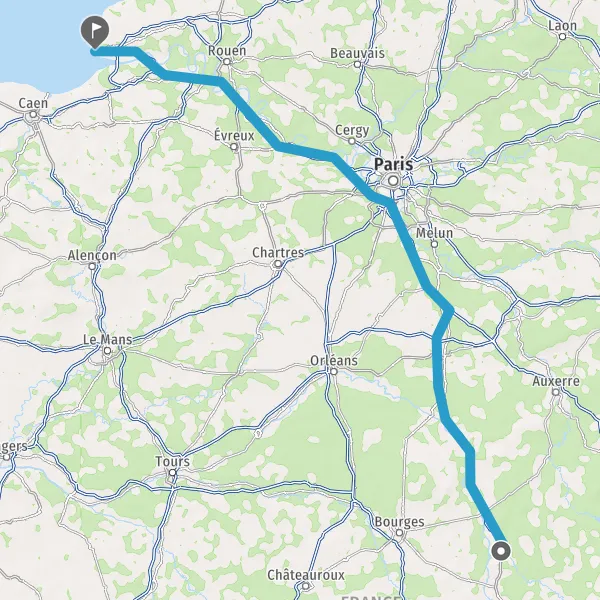Click the Orléans city dot
The width and height of the screenshot is (600, 600).
point(334,372)
